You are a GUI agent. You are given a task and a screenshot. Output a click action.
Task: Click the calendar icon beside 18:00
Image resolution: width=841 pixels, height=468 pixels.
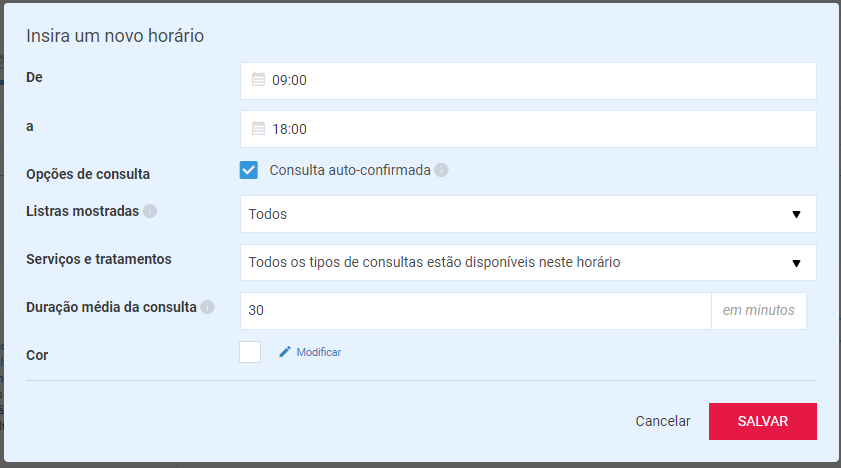(258, 128)
